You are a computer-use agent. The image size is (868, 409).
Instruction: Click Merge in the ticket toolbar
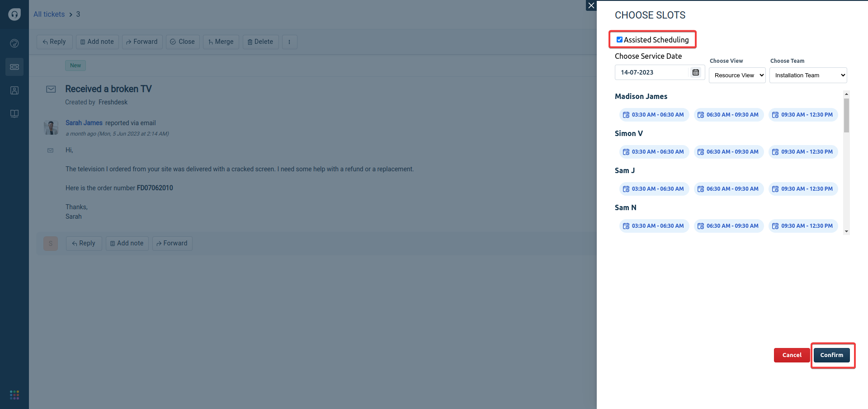tap(221, 42)
